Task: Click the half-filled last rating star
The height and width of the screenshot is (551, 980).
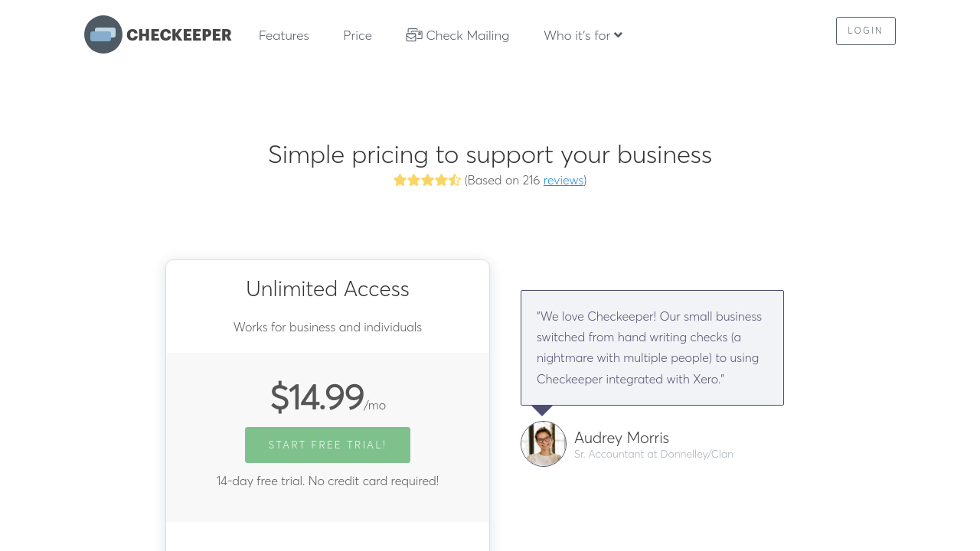Action: click(x=455, y=181)
